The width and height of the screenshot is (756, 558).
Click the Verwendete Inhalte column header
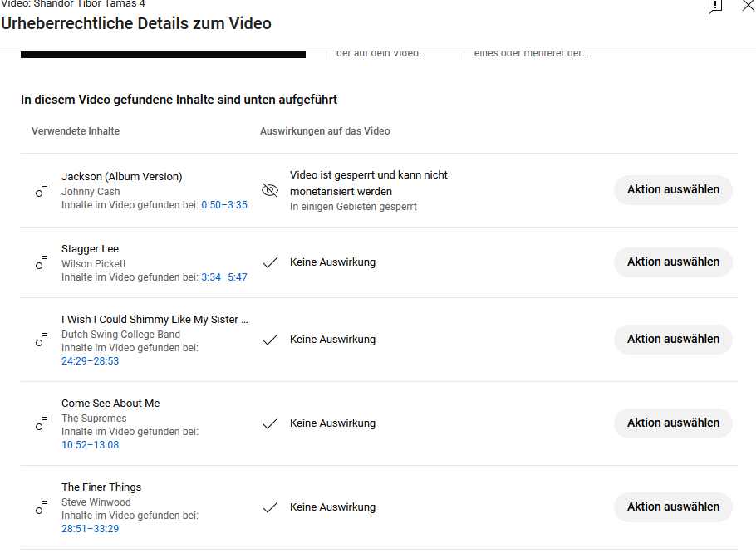(x=76, y=131)
